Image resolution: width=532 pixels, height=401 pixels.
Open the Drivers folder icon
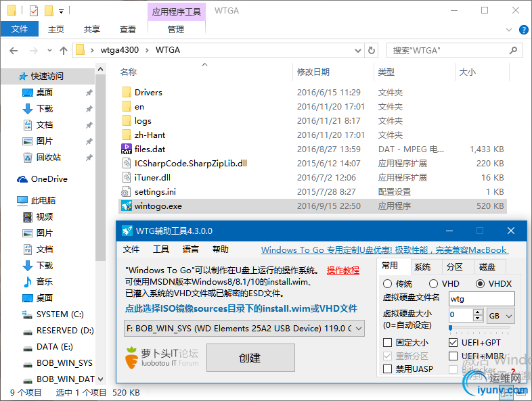point(127,92)
